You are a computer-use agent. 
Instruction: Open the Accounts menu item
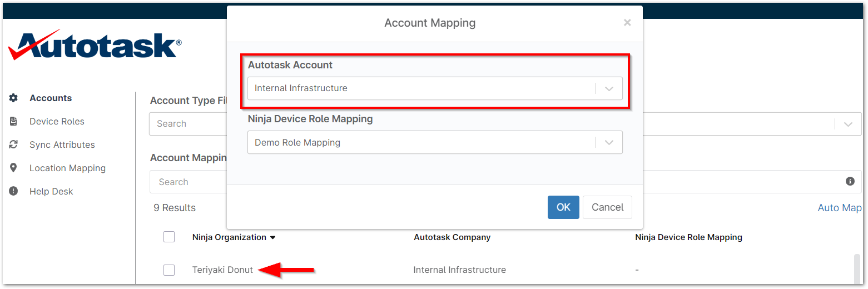click(51, 98)
